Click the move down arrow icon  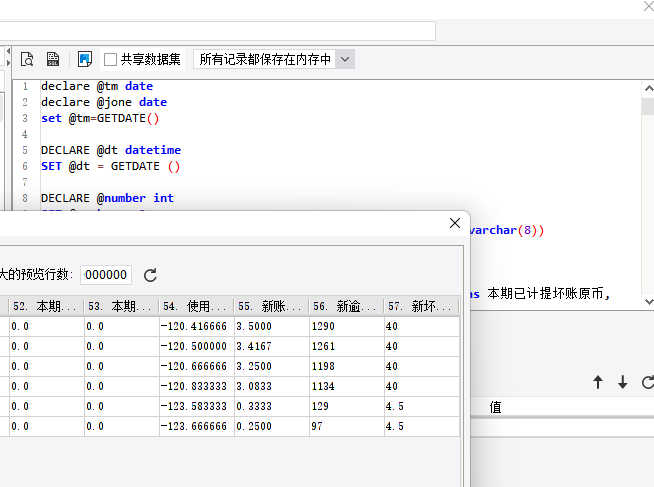click(622, 382)
